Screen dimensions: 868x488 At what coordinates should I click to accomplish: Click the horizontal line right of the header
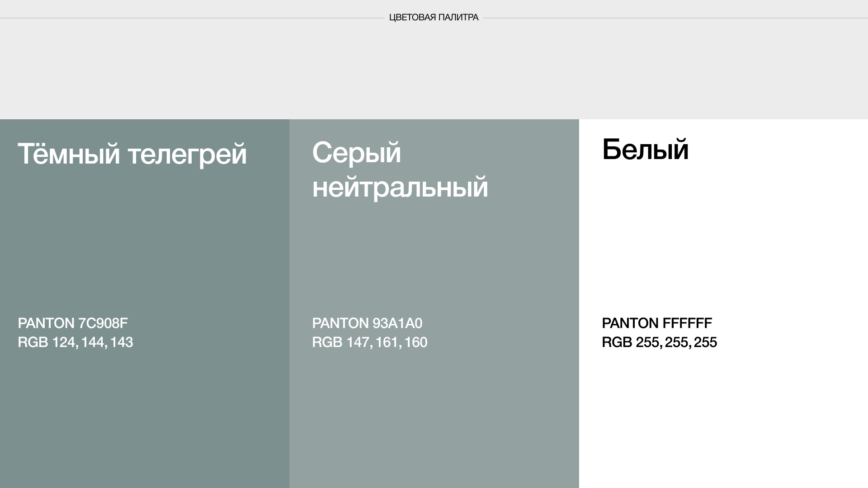pos(678,18)
